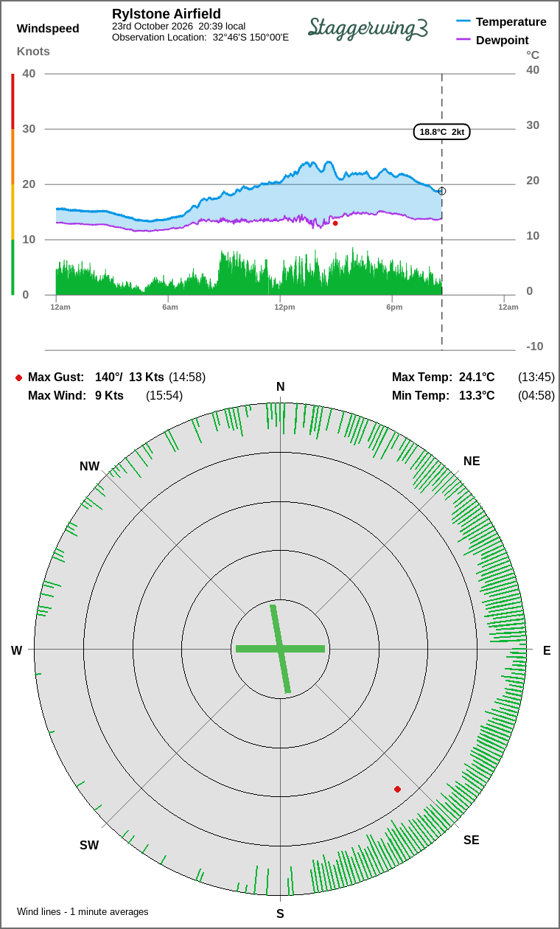560x929 pixels.
Task: Click the Max Temp 24.1°C value
Action: pos(477,377)
